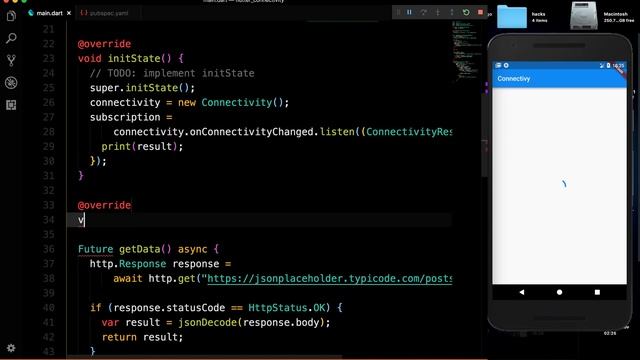Click 'connectivity = new Connectivity();' line
The image size is (640, 360).
(189, 103)
